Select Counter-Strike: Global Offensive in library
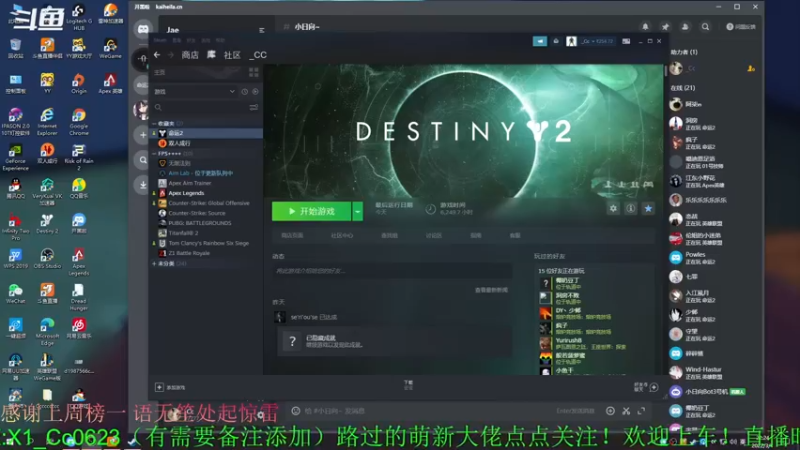Screen dimensions: 800x450 click(x=207, y=203)
